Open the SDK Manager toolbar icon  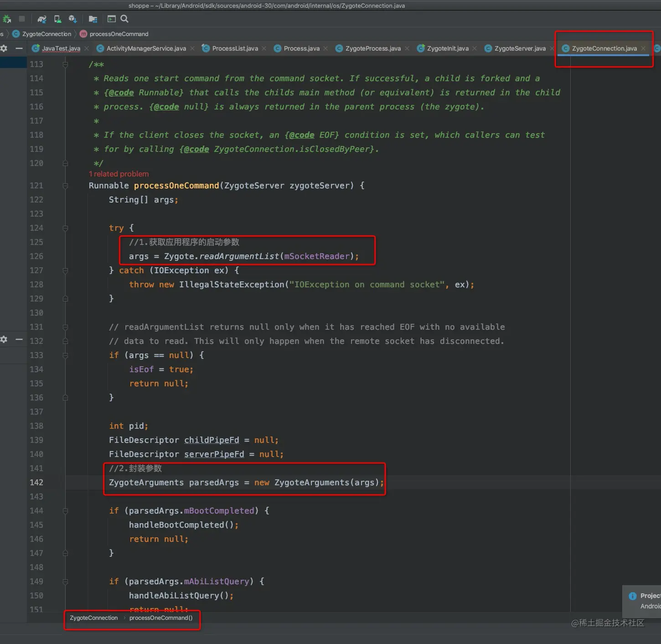click(x=72, y=19)
